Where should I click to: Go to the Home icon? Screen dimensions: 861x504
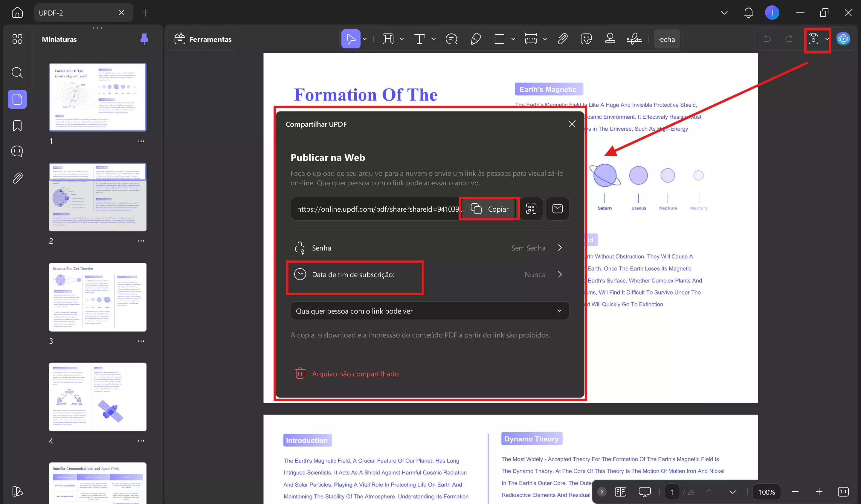pyautogui.click(x=17, y=13)
